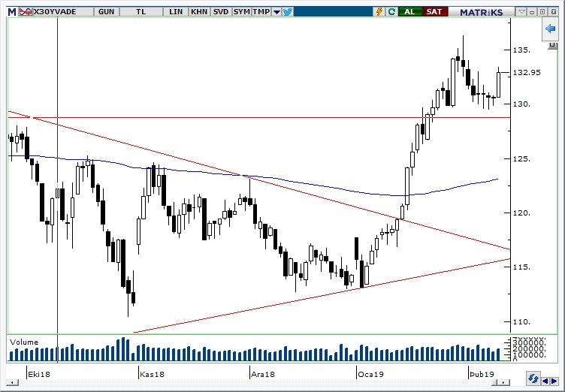This screenshot has height=392, width=565.
Task: Select the Eki18 date label
Action: [39, 374]
